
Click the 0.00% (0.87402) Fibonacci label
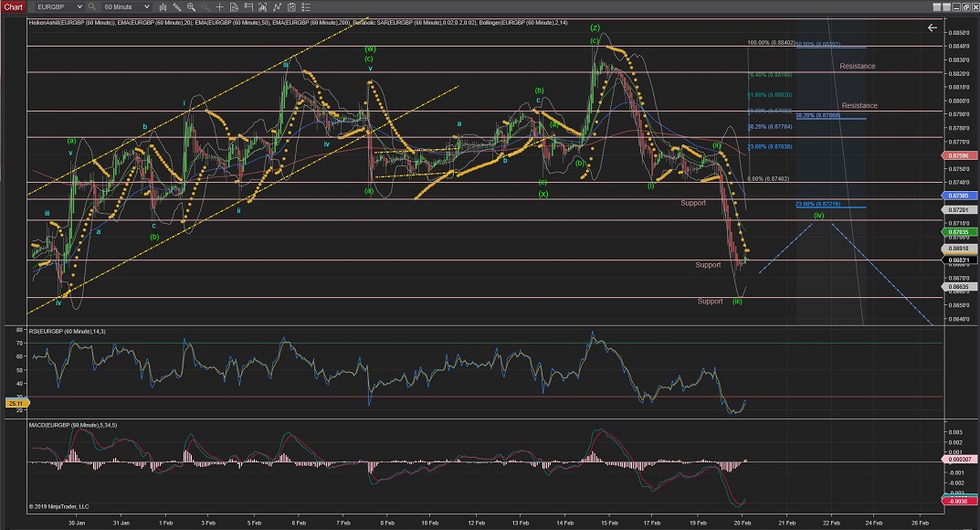coord(768,179)
